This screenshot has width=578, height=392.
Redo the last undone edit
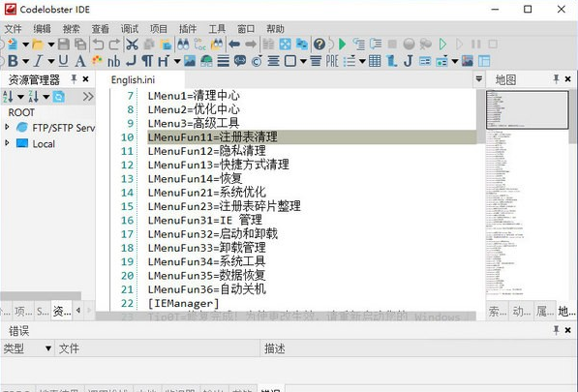[114, 45]
